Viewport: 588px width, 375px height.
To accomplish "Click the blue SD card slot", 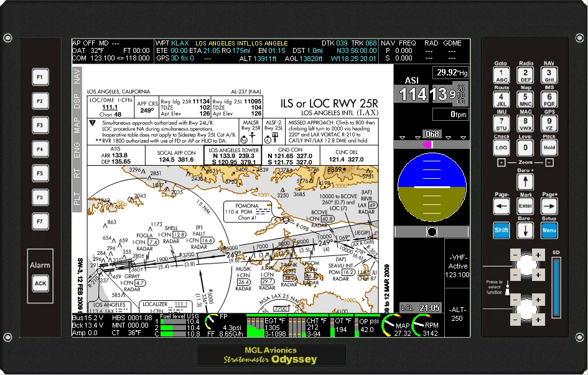I will tap(556, 287).
